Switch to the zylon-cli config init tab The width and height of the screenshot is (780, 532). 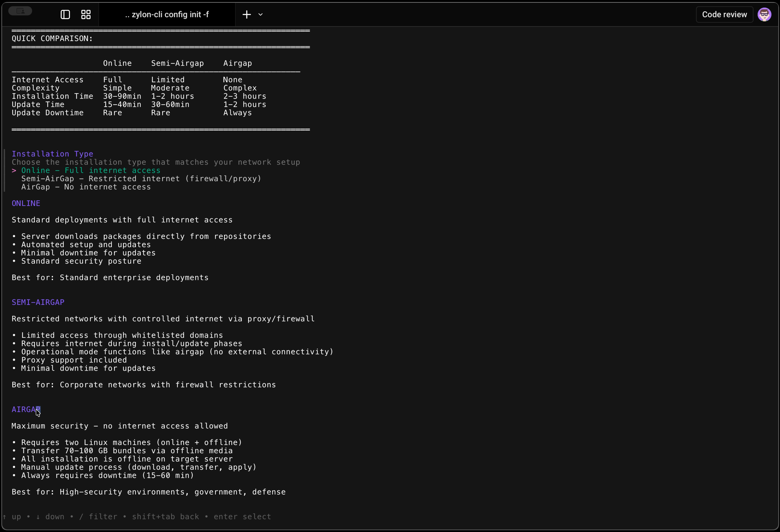(167, 14)
